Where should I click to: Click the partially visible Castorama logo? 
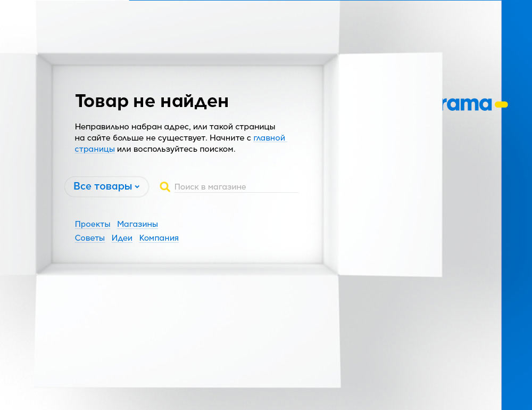(x=467, y=104)
